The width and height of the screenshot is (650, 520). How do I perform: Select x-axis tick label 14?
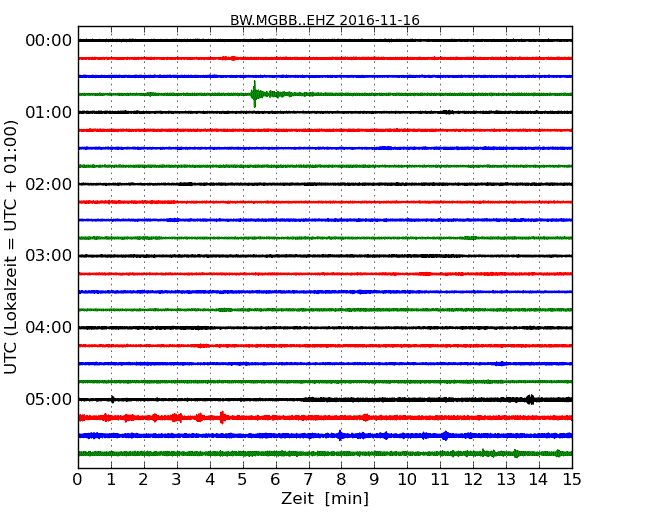[539, 480]
